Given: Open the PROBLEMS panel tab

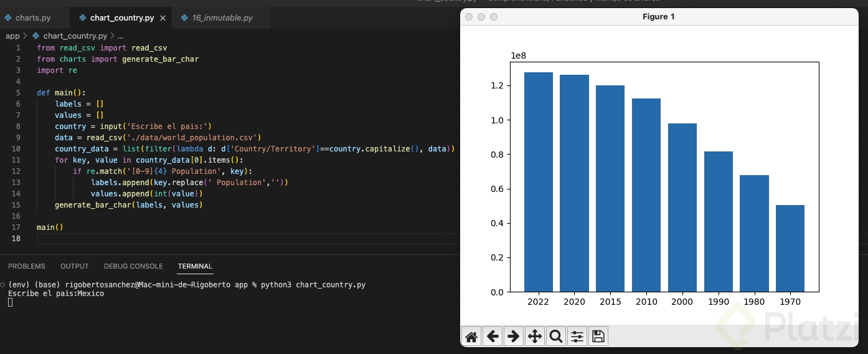Looking at the screenshot, I should click(27, 266).
